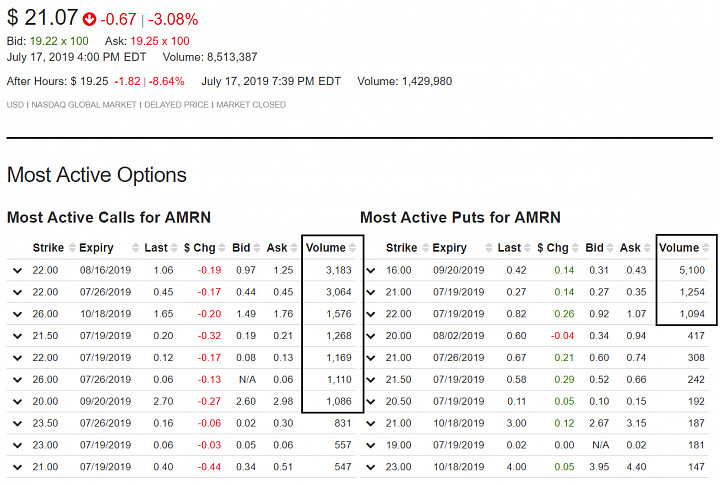Click the calls Volume column header
Image resolution: width=720 pixels, height=485 pixels.
(326, 248)
